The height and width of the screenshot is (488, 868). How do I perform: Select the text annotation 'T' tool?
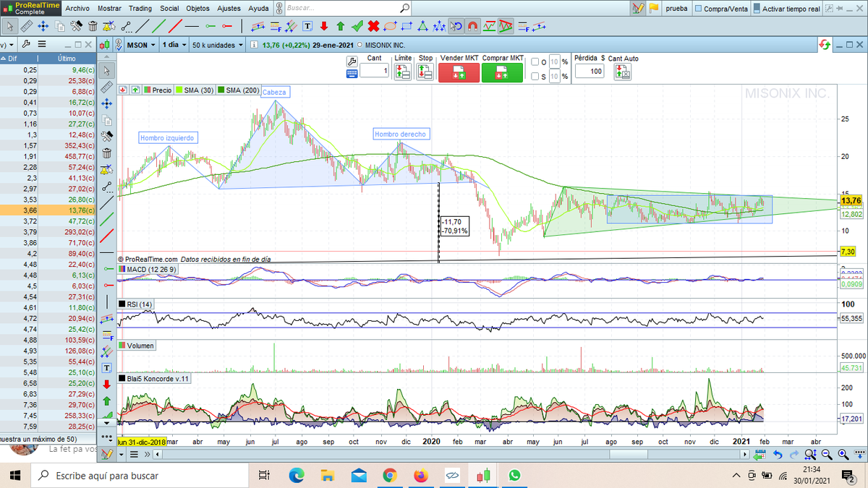click(x=307, y=26)
